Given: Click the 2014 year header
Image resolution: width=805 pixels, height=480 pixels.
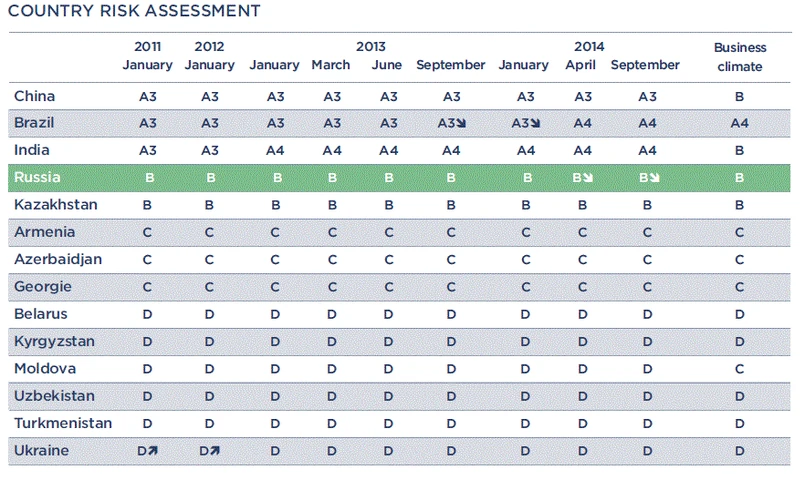Looking at the screenshot, I should coord(589,47).
